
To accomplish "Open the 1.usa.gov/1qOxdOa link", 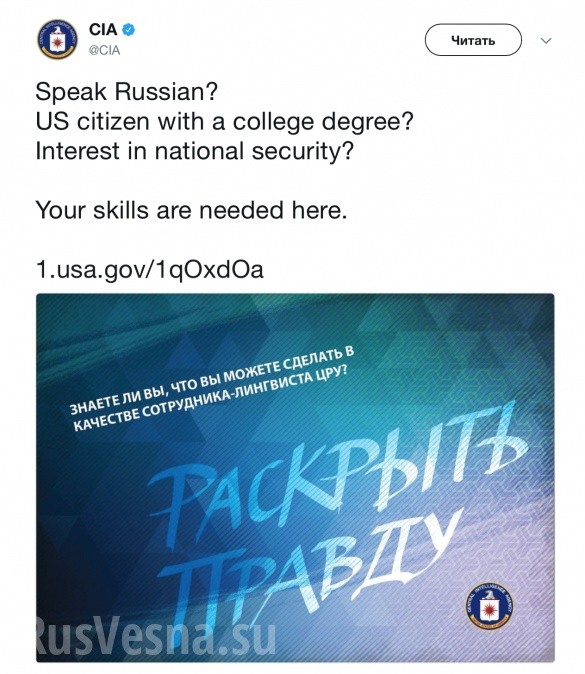I will [150, 270].
